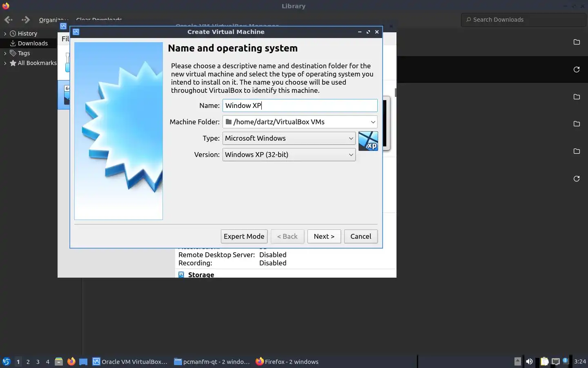This screenshot has height=368, width=588.
Task: Expand the All Bookmarks tree node
Action: 5,63
